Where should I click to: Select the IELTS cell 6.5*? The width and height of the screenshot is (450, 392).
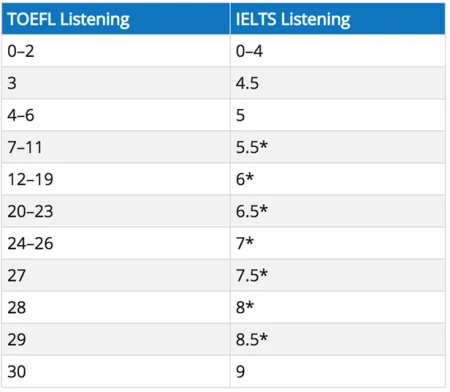[x=338, y=211]
